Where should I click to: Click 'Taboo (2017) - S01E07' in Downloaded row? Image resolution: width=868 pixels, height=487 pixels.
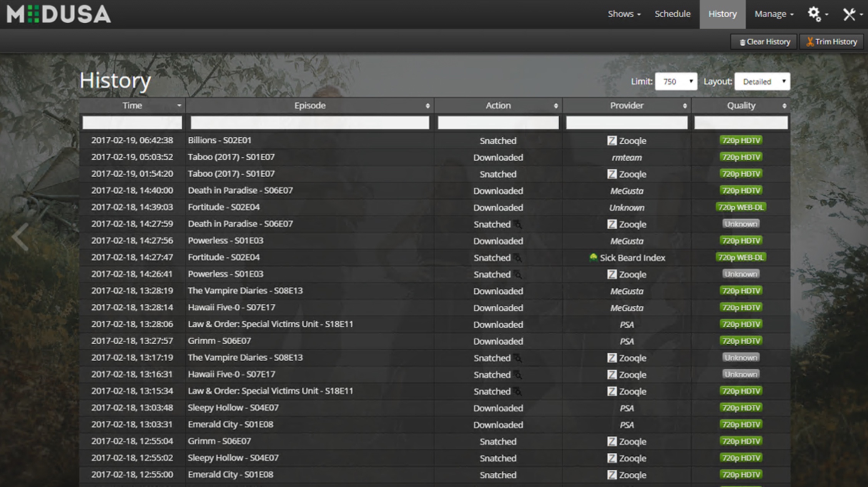(231, 157)
